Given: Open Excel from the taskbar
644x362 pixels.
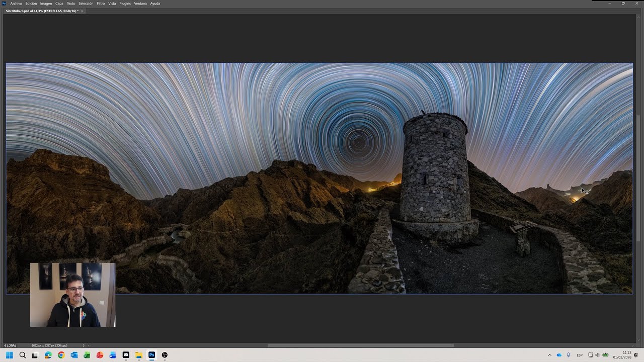Looking at the screenshot, I should click(x=87, y=355).
